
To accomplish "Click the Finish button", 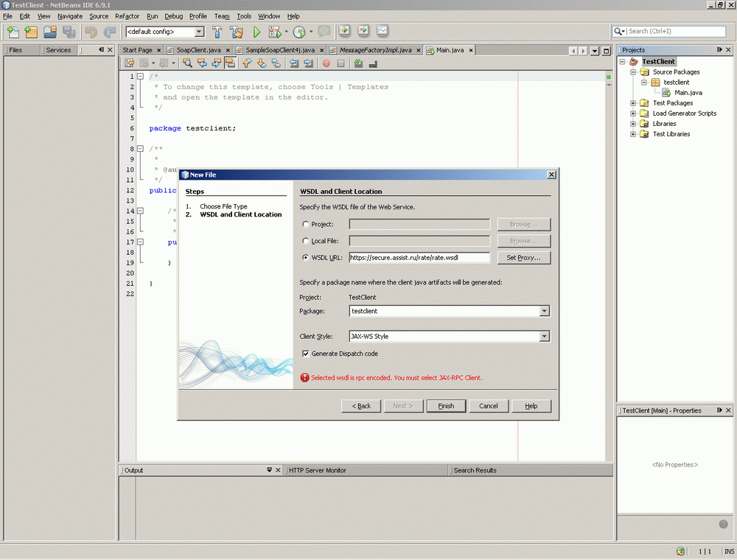I will 446,406.
